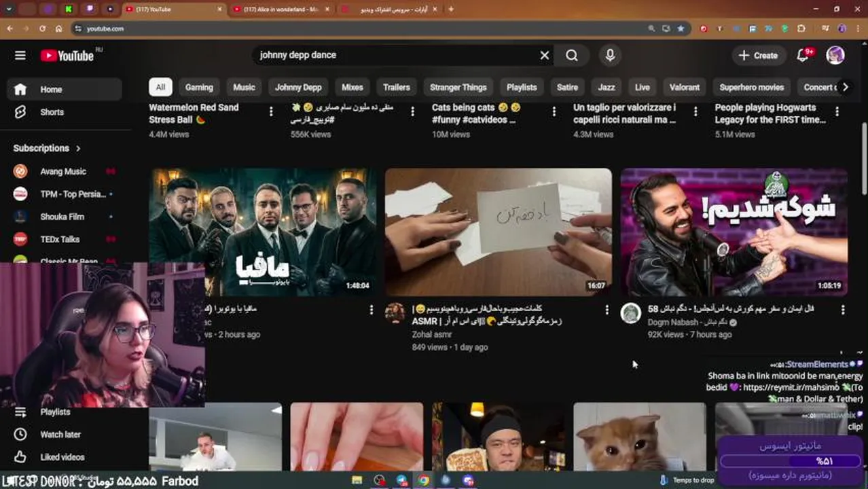Click the Chrome home button
The height and width of the screenshot is (489, 868).
pyautogui.click(x=58, y=29)
